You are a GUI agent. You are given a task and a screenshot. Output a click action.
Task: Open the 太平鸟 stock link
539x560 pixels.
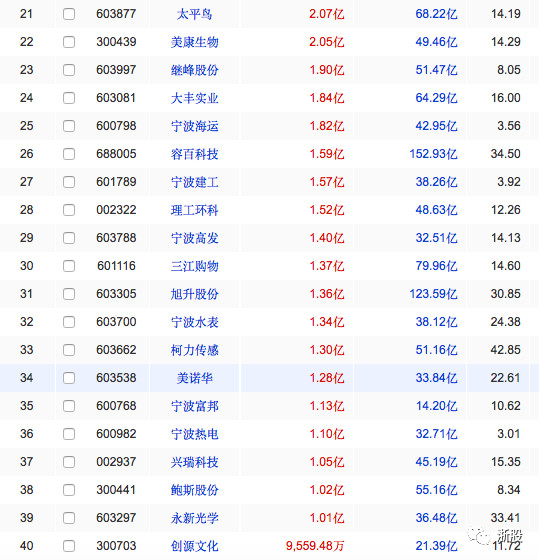(x=195, y=14)
